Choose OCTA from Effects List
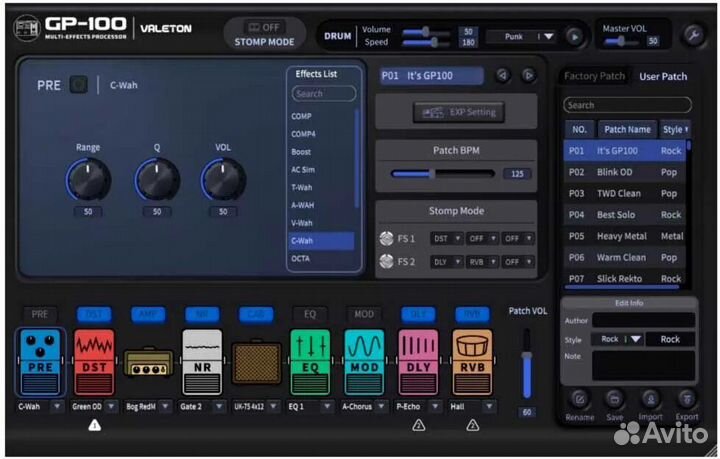Screen dimensions: 720x459 pyautogui.click(x=300, y=258)
